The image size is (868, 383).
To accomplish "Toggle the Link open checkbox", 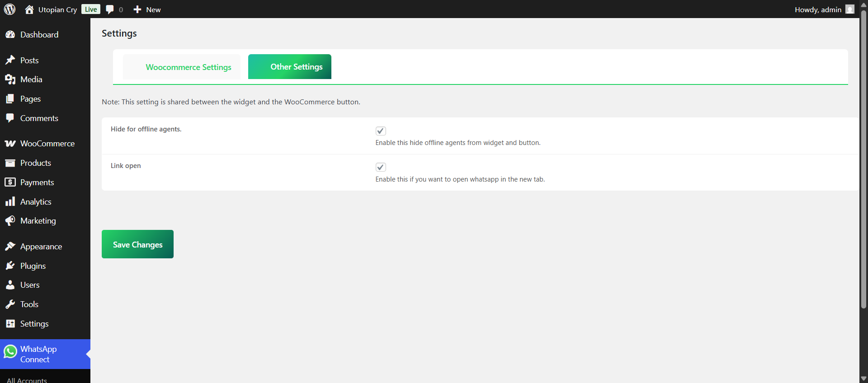I will click(x=381, y=167).
